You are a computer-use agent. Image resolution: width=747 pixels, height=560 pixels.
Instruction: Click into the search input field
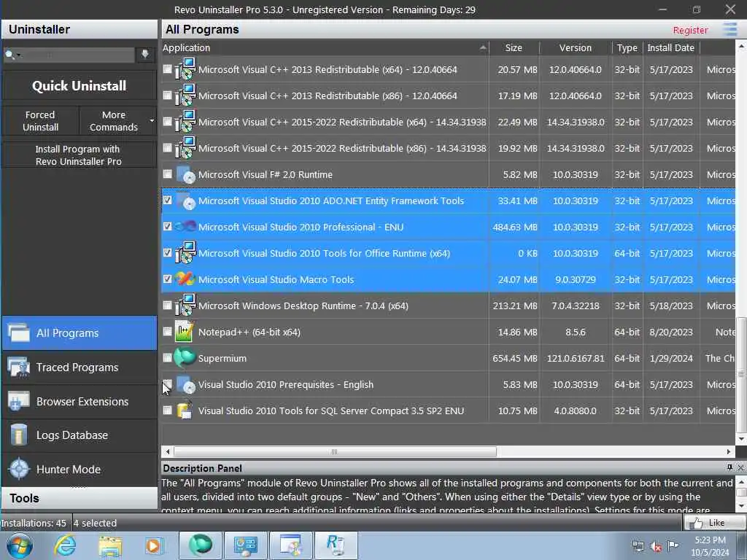click(x=76, y=55)
